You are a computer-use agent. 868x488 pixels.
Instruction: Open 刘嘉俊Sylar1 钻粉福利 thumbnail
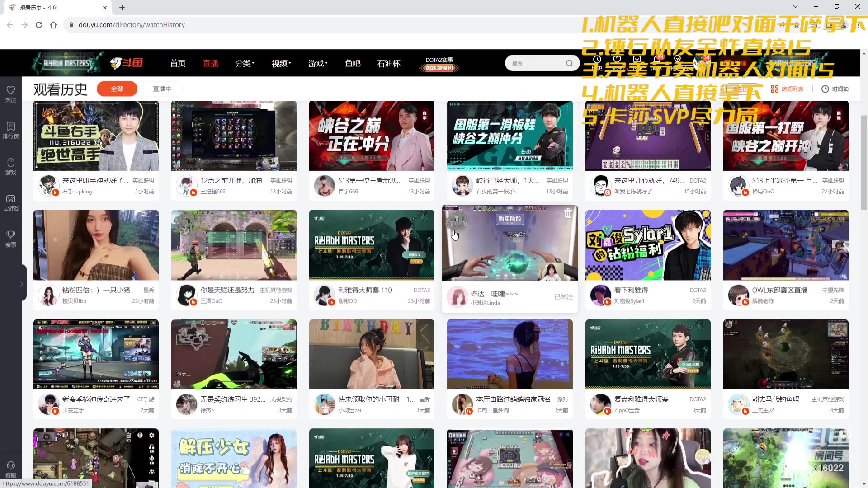tap(648, 245)
